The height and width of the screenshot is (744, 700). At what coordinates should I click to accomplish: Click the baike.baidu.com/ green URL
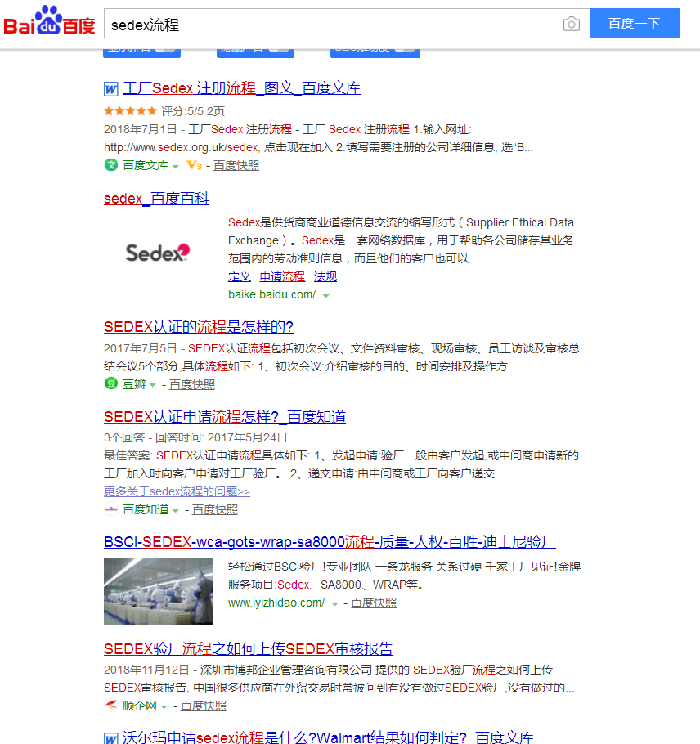tap(272, 294)
